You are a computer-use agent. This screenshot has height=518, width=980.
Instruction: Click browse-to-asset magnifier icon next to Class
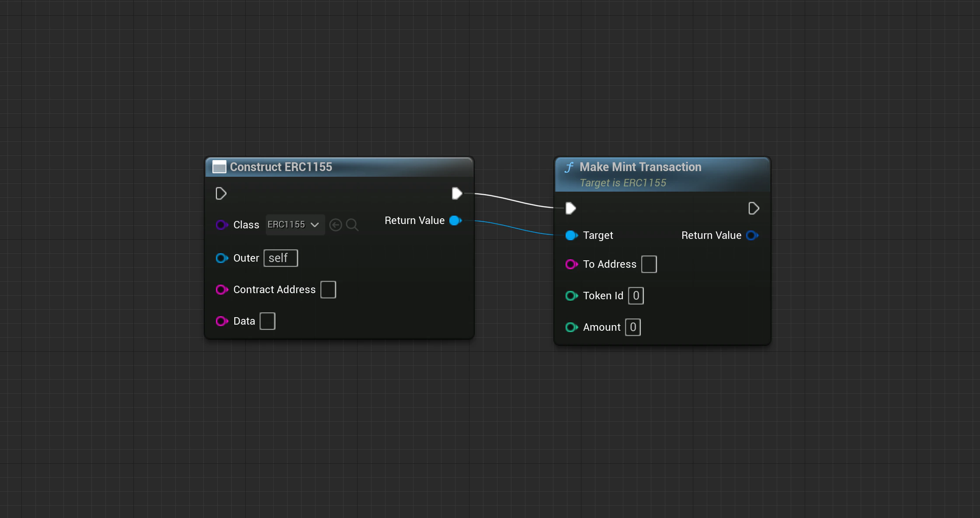coord(352,225)
